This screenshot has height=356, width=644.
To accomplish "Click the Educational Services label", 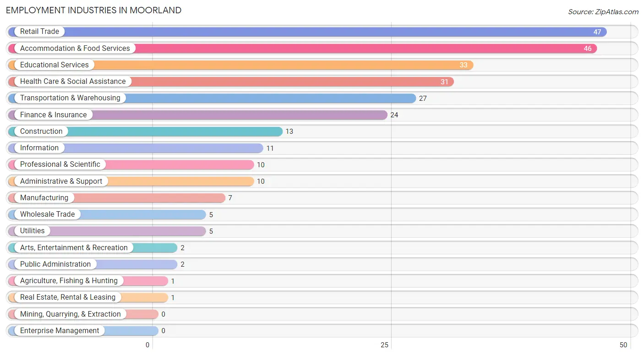I will coord(54,65).
